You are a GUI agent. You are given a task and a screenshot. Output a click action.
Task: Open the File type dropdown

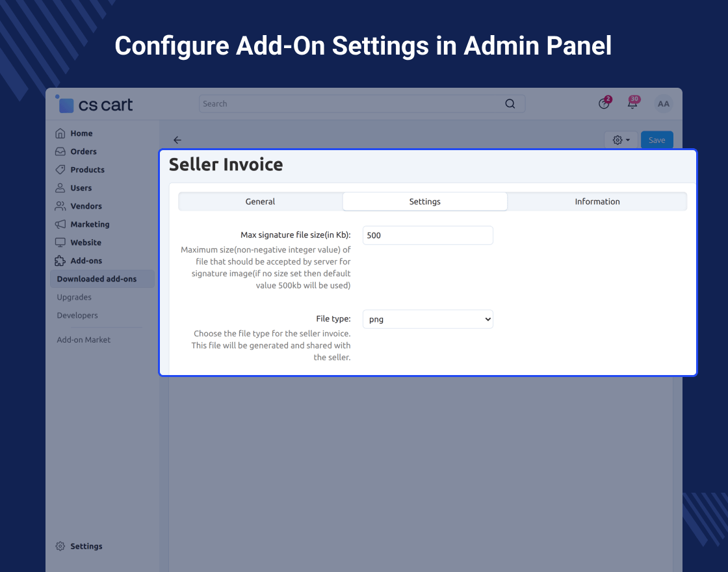coord(428,319)
